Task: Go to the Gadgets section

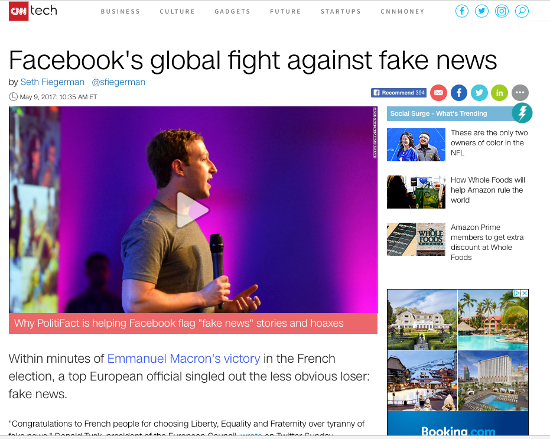Action: [232, 12]
